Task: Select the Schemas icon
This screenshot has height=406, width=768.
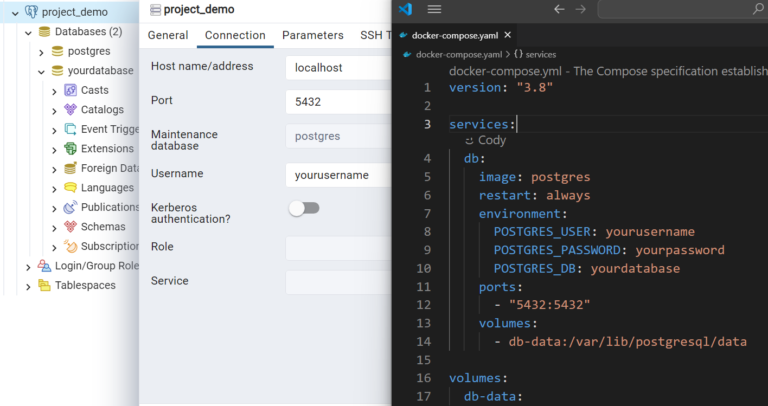Action: 71,227
